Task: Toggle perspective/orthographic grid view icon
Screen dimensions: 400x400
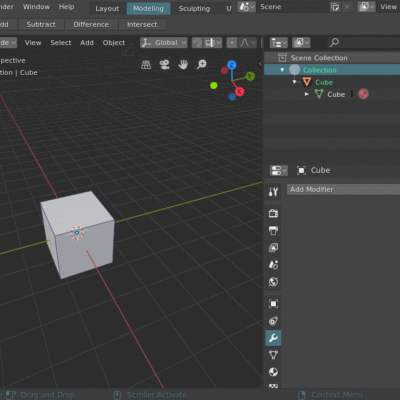Action: (146, 65)
